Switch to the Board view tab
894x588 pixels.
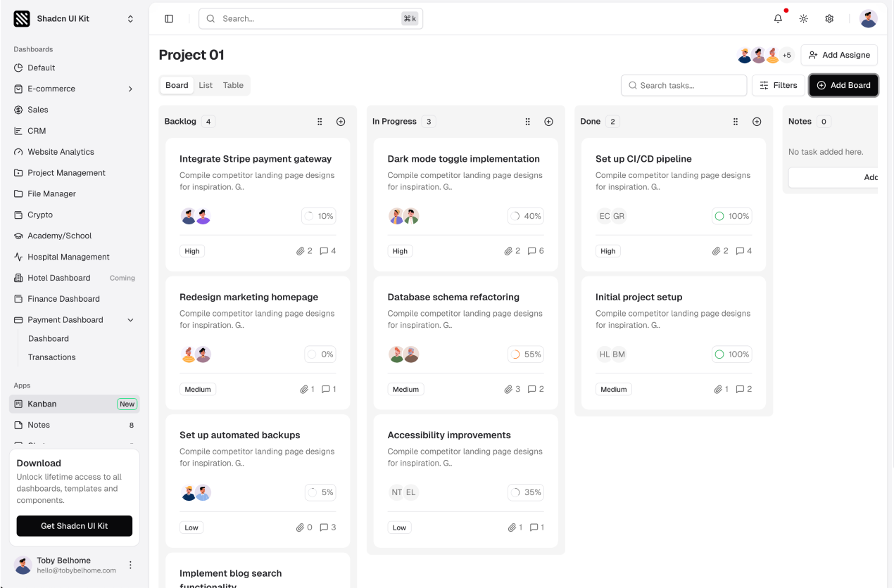pos(177,85)
